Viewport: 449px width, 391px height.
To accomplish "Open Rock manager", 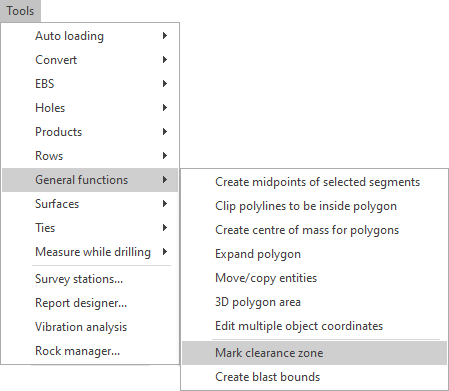I will pos(90,351).
